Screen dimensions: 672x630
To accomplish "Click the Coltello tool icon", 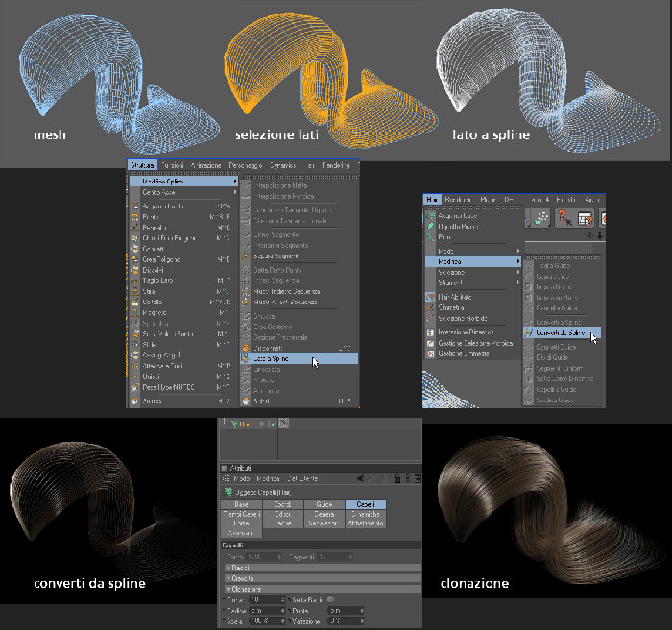I will click(135, 302).
